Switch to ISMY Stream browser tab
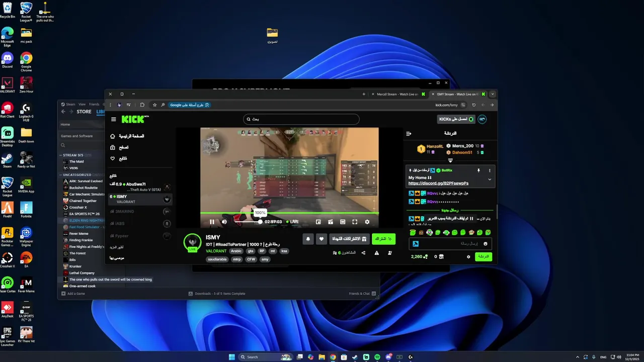The image size is (644, 362). tap(458, 94)
